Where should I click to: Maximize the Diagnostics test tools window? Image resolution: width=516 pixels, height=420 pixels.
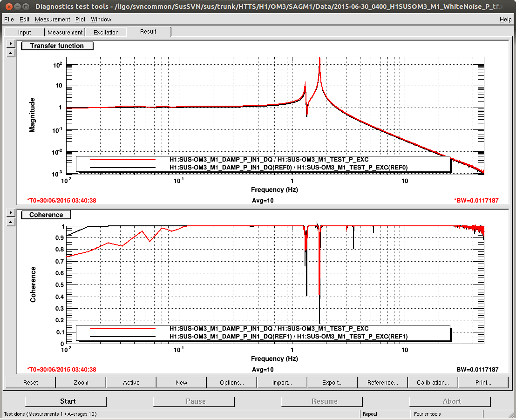point(26,6)
